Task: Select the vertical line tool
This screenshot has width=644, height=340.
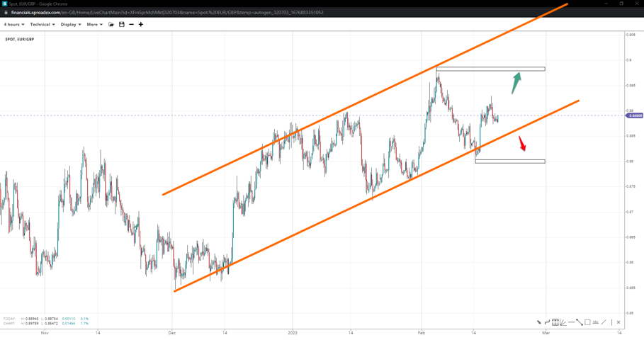Action: (x=611, y=322)
